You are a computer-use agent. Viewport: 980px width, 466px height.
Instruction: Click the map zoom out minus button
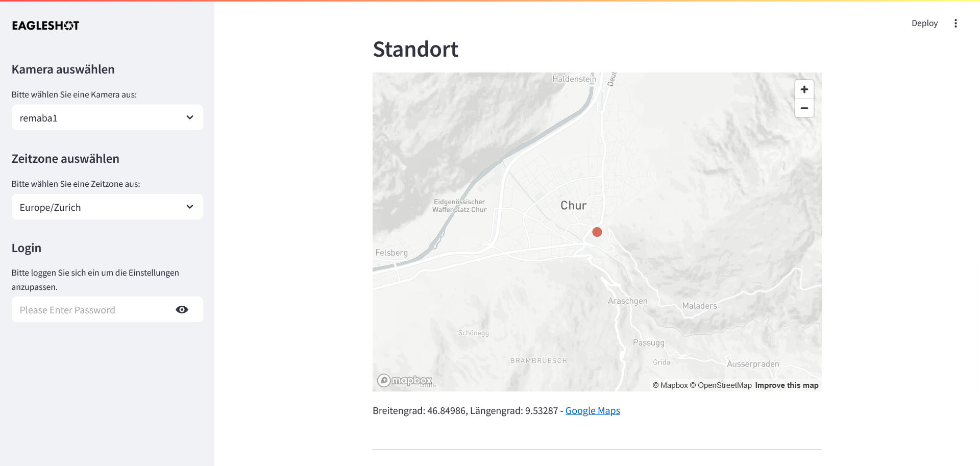click(804, 108)
